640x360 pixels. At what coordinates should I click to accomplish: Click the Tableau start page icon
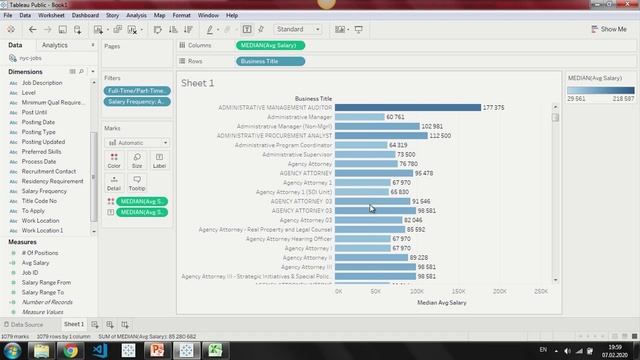pos(11,29)
